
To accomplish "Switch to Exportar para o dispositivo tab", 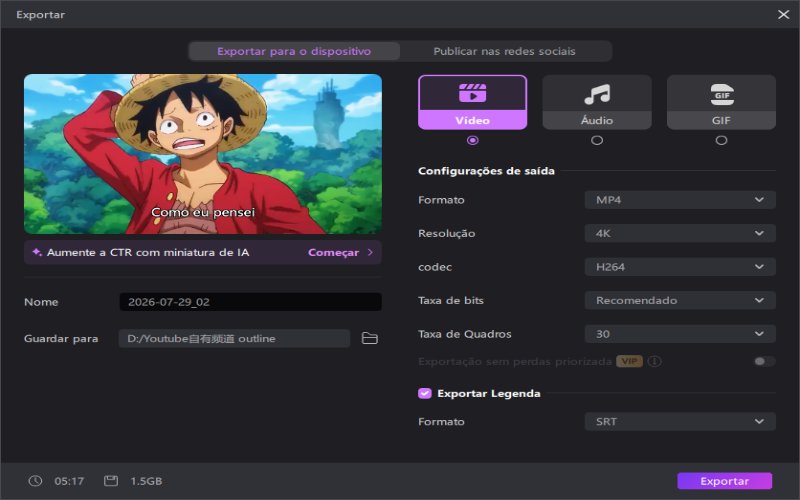I will [x=294, y=51].
